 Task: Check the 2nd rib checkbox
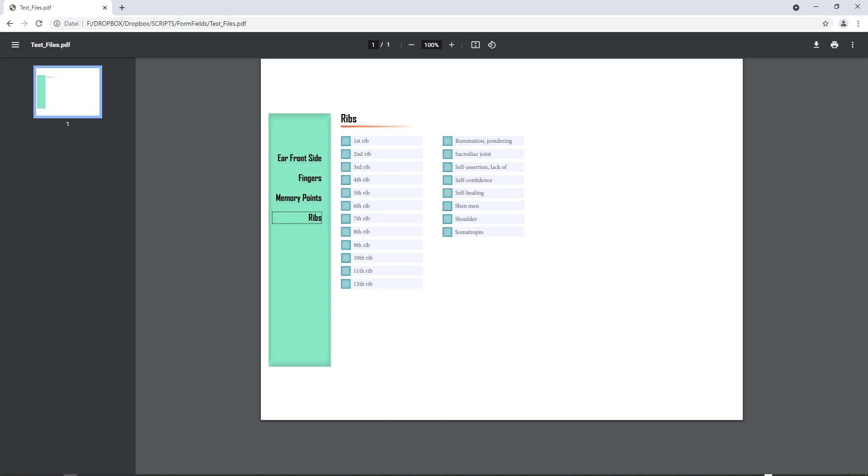(346, 154)
